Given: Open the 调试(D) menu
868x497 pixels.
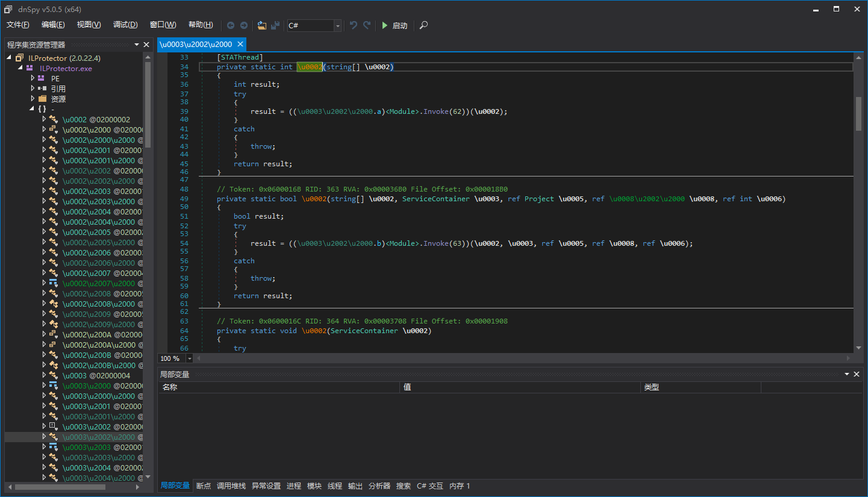Looking at the screenshot, I should click(x=125, y=25).
